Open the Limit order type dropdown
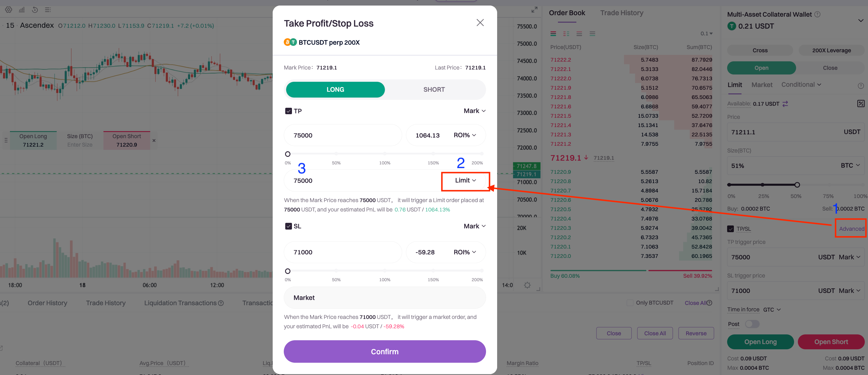 point(465,181)
